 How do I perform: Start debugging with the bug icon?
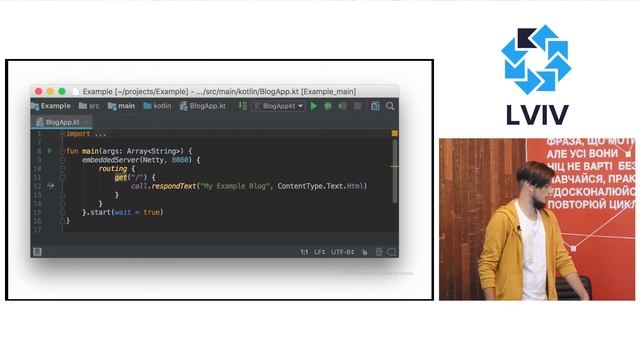(x=328, y=106)
